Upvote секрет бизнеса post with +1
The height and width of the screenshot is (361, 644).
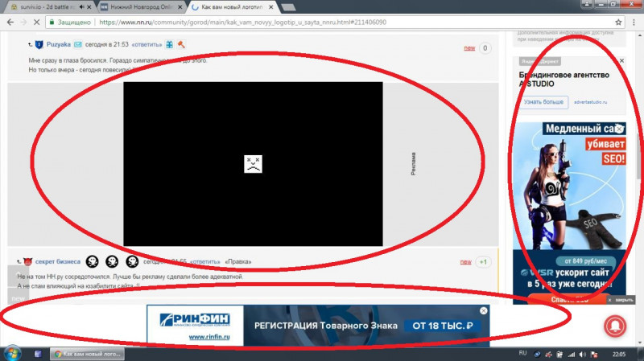483,262
